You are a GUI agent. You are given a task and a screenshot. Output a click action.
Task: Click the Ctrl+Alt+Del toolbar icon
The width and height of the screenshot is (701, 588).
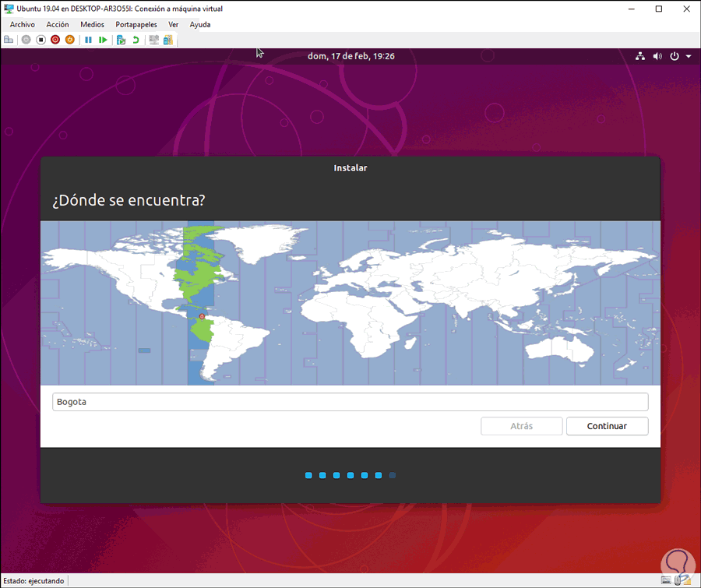[9, 40]
